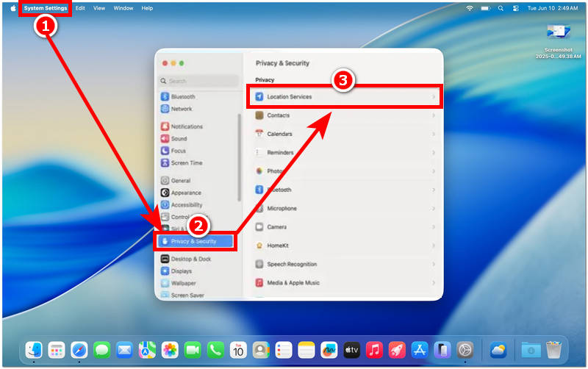Image resolution: width=588 pixels, height=369 pixels.
Task: Launch Safari from the Dock
Action: [x=79, y=350]
